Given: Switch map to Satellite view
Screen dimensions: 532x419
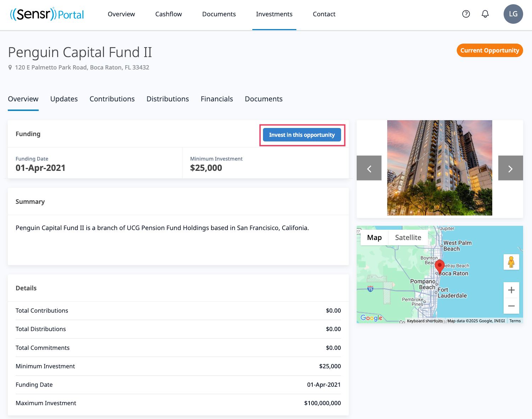Looking at the screenshot, I should click(x=408, y=238).
